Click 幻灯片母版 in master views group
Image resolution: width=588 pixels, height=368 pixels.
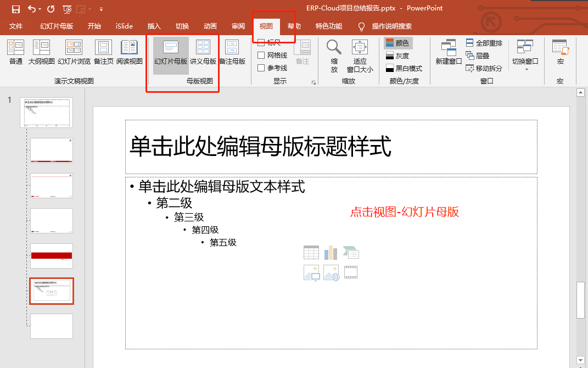tap(171, 55)
